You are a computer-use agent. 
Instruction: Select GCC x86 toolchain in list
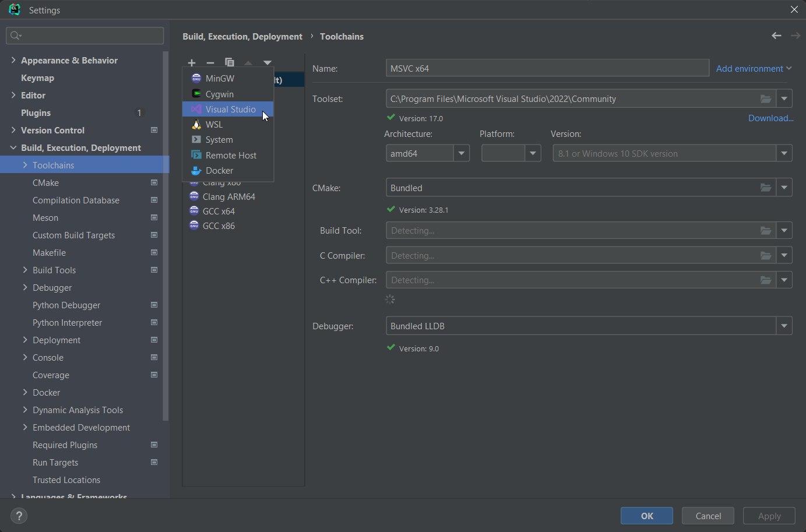tap(244, 226)
